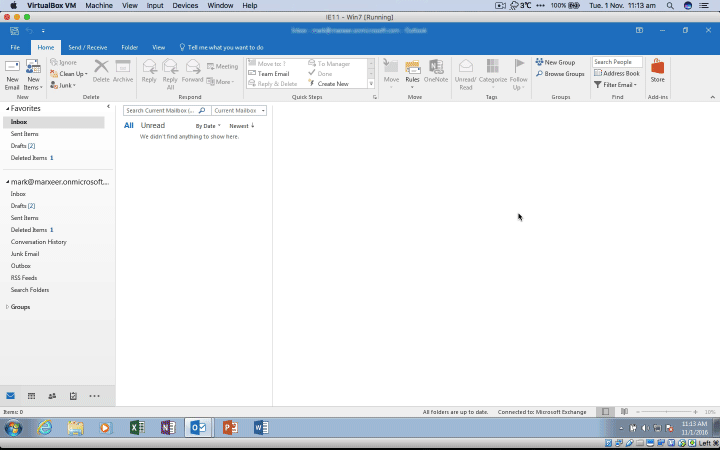
Task: Open more navigation options (ellipsis)
Action: coord(94,396)
